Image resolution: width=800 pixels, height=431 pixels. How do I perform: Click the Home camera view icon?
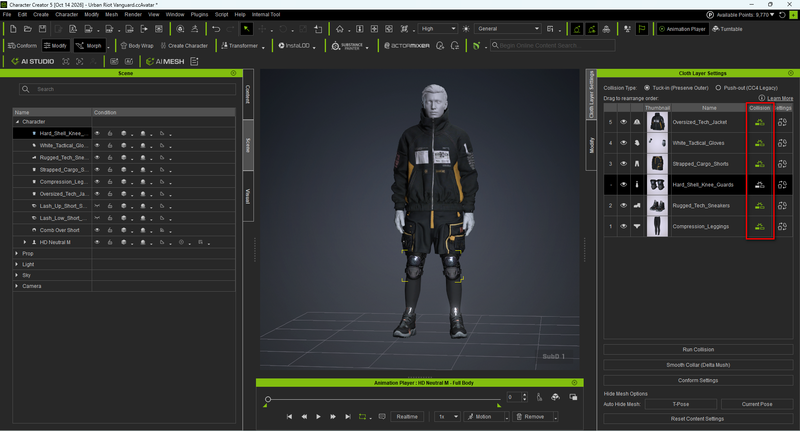(340, 29)
